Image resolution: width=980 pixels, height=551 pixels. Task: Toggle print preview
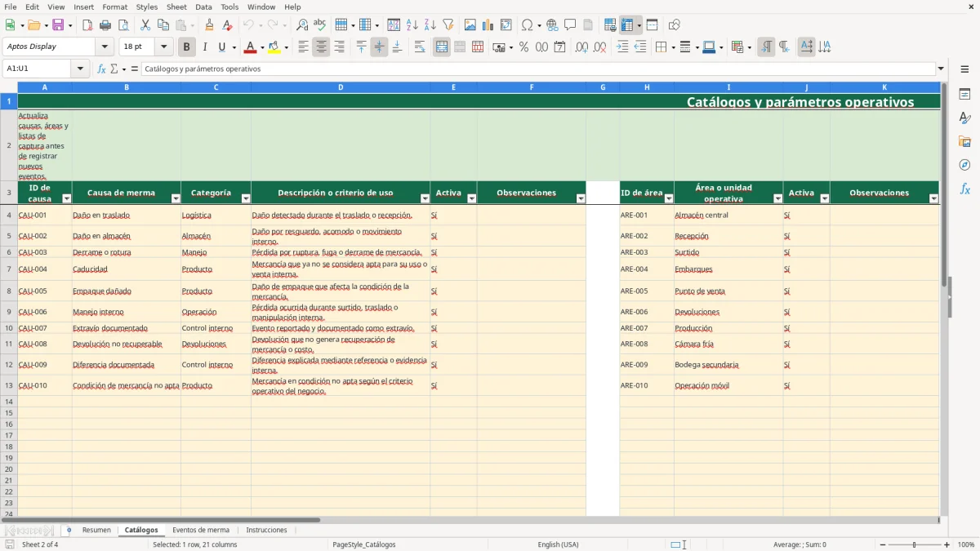coord(123,25)
